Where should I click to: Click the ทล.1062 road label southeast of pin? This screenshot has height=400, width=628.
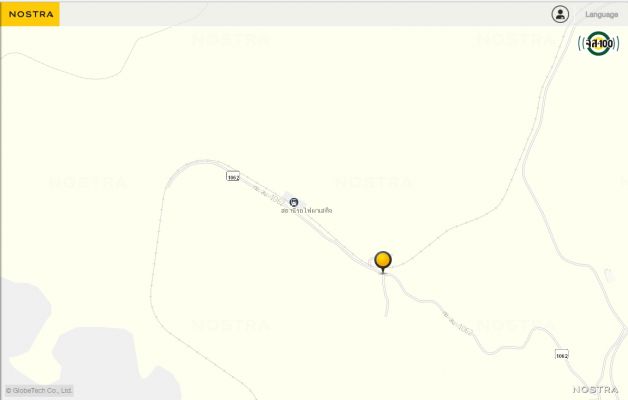pyautogui.click(x=459, y=322)
